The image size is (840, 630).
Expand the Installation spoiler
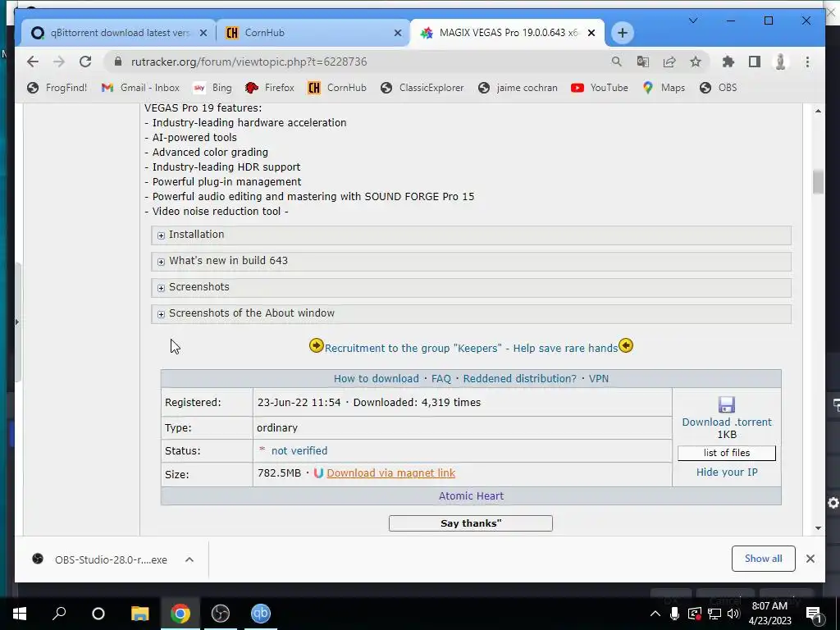coord(471,235)
